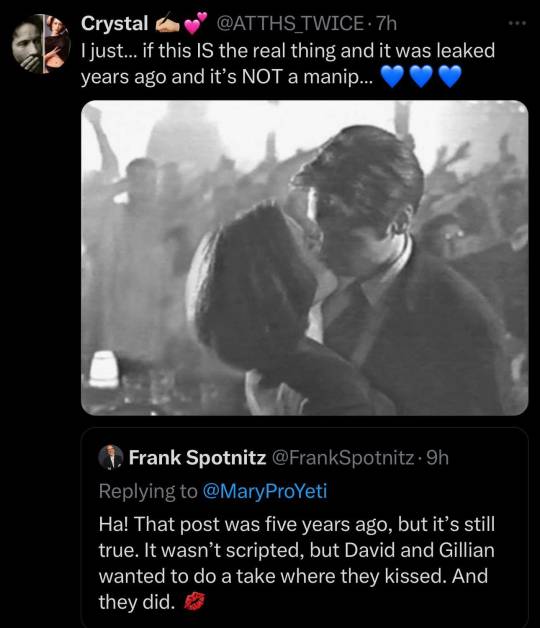The width and height of the screenshot is (540, 628).
Task: Click Frank Spotnitz's small profile picture
Action: 111,457
